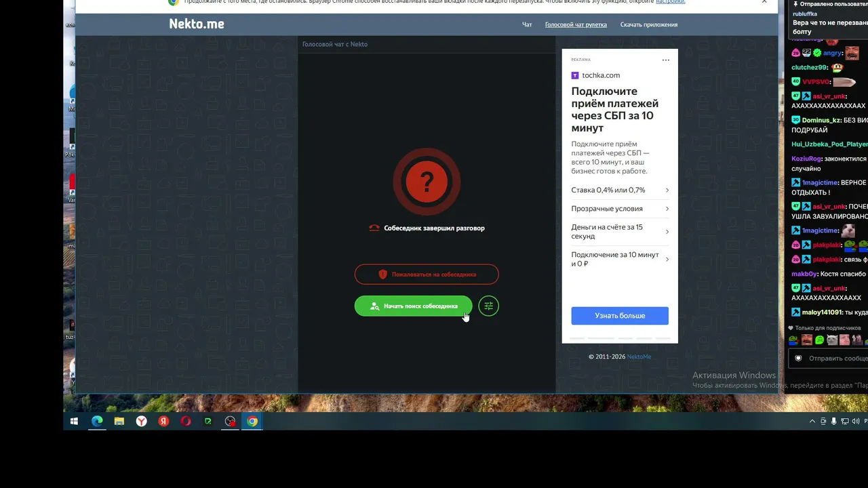
Task: Click the red question mark avatar
Action: click(x=427, y=181)
